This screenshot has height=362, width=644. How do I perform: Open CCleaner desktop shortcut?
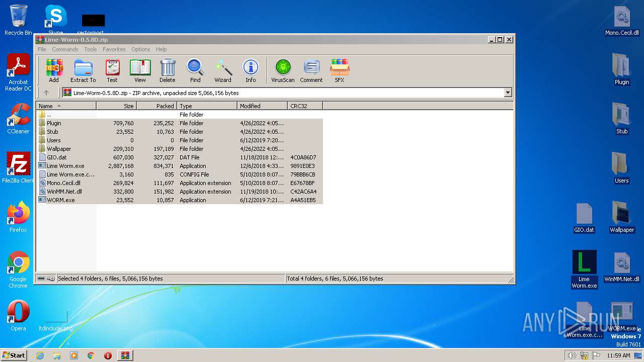coord(18,119)
